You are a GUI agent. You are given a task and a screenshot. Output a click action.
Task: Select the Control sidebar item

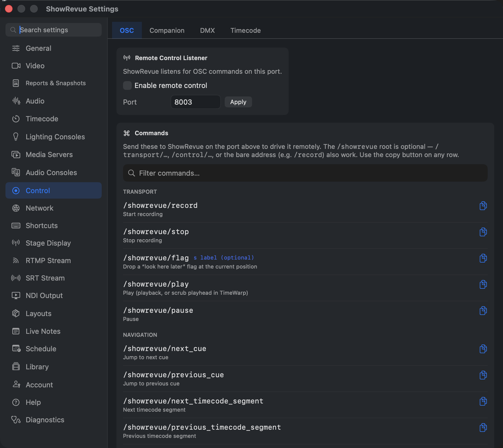[53, 190]
